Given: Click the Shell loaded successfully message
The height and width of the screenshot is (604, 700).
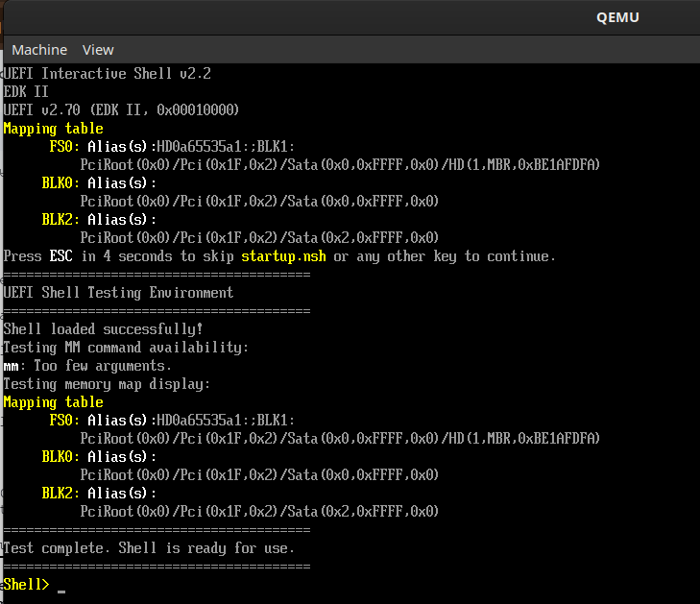Looking at the screenshot, I should (103, 329).
